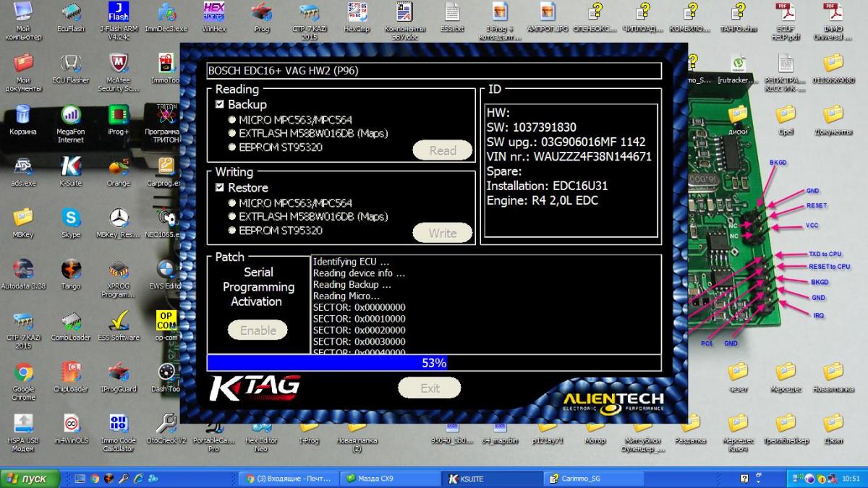Click the Read button
Image resolution: width=868 pixels, height=488 pixels.
442,150
